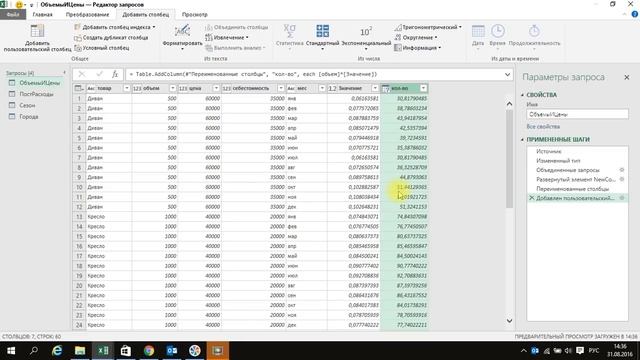Open the Файл tab
Screen dimensions: 640x360
[13, 14]
